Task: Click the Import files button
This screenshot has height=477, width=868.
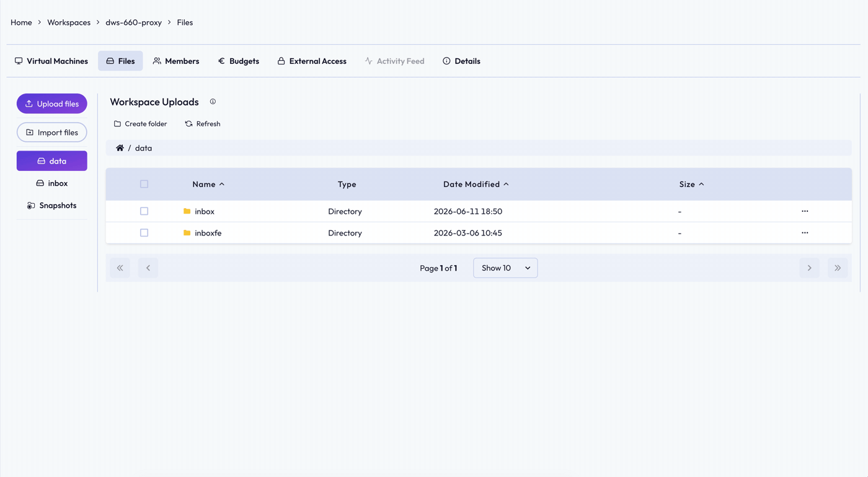Action: tap(52, 132)
